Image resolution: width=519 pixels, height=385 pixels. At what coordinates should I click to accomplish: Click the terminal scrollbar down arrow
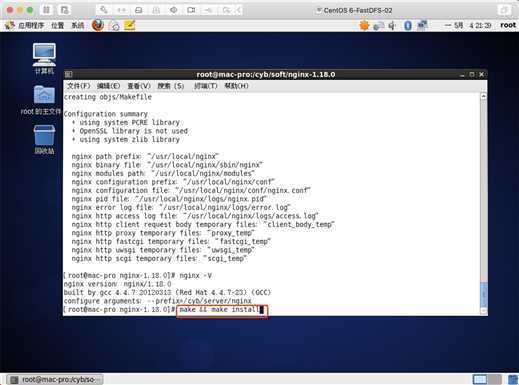tap(483, 311)
